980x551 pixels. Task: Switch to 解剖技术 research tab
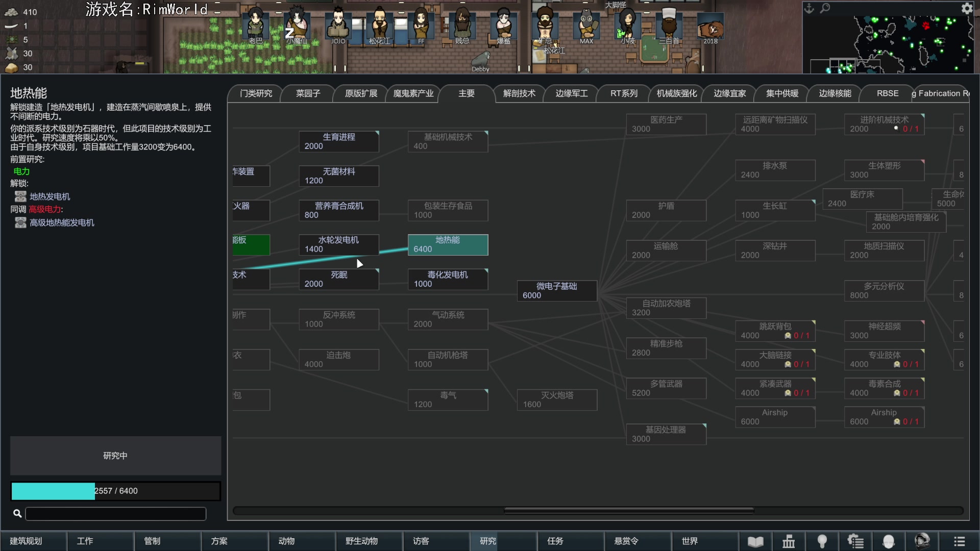click(519, 93)
